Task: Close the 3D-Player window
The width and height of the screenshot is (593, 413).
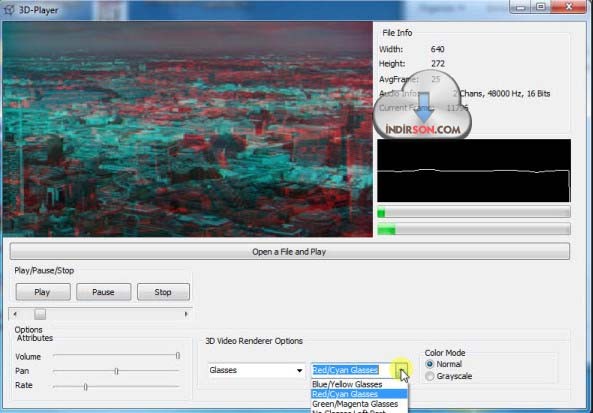Action: click(569, 7)
